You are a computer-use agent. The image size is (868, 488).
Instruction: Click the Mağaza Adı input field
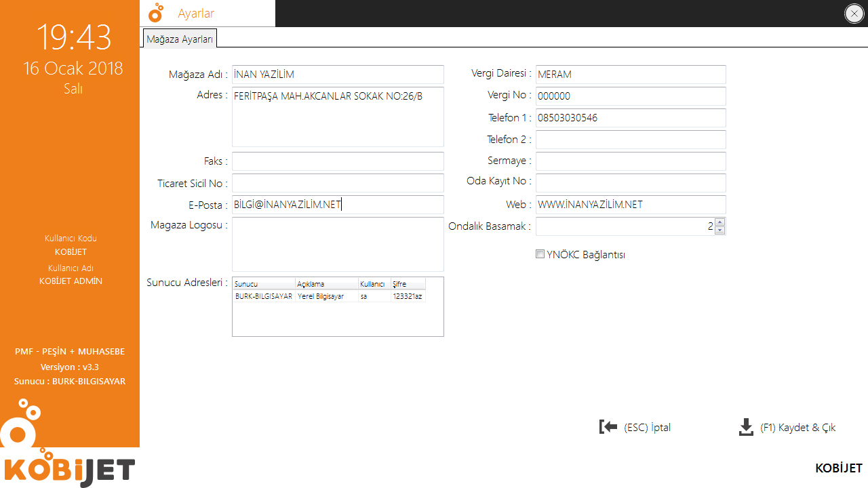[338, 75]
